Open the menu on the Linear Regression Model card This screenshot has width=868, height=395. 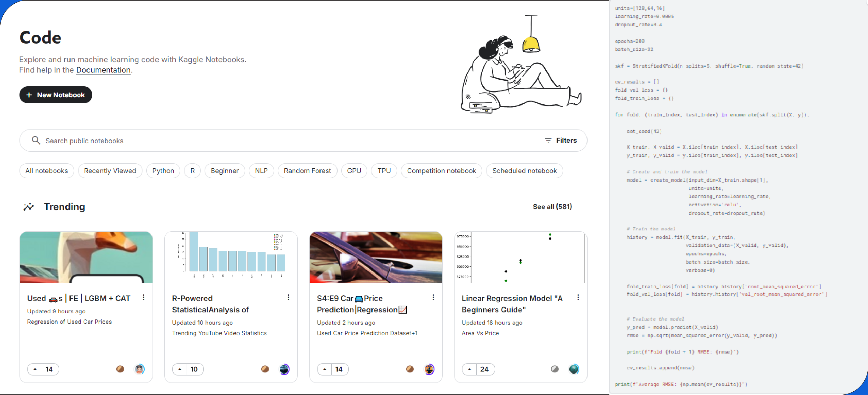click(578, 297)
